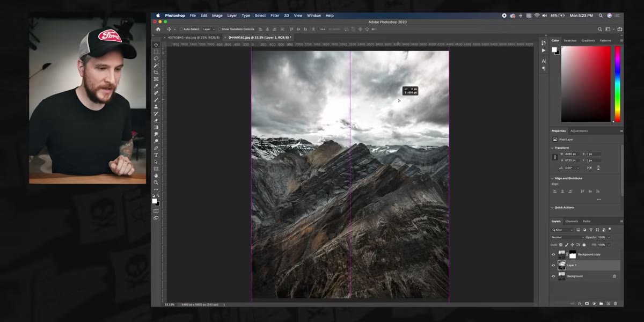Collapse the Transform section
Screen dimensions: 644x322
pyautogui.click(x=553, y=148)
